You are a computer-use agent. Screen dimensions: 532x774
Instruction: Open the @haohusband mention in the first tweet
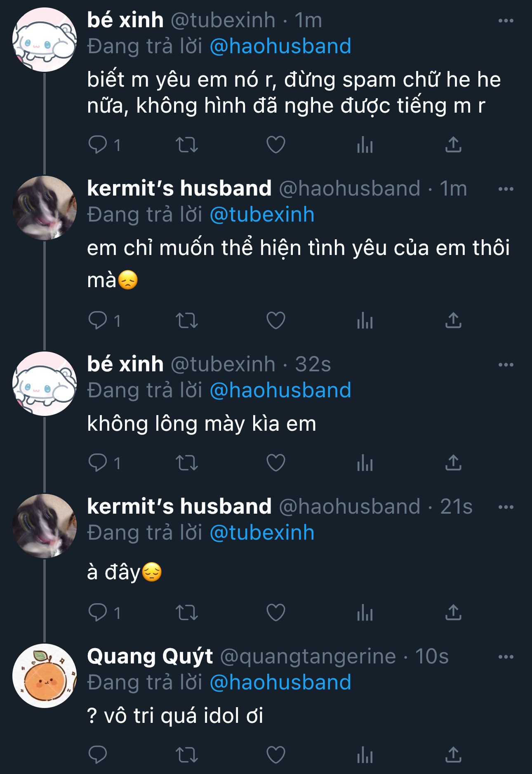[x=280, y=46]
